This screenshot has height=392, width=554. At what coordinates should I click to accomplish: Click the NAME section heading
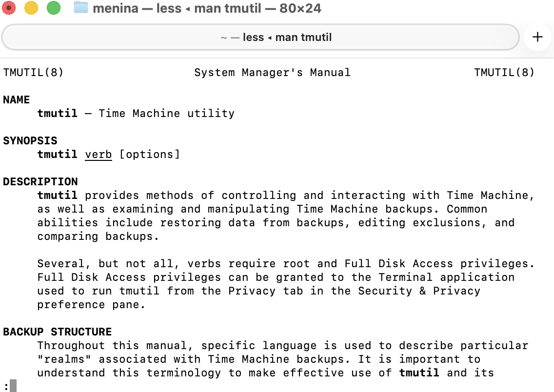(16, 99)
